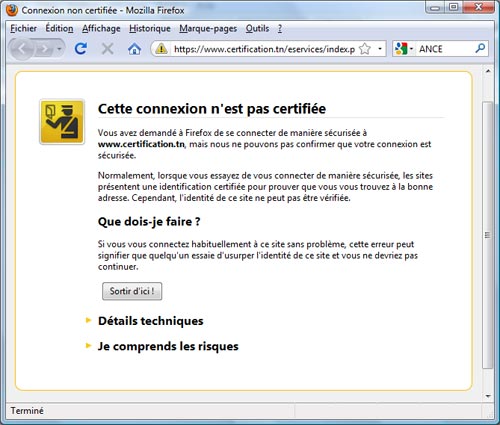
Task: Open the Historique menu
Action: (150, 29)
